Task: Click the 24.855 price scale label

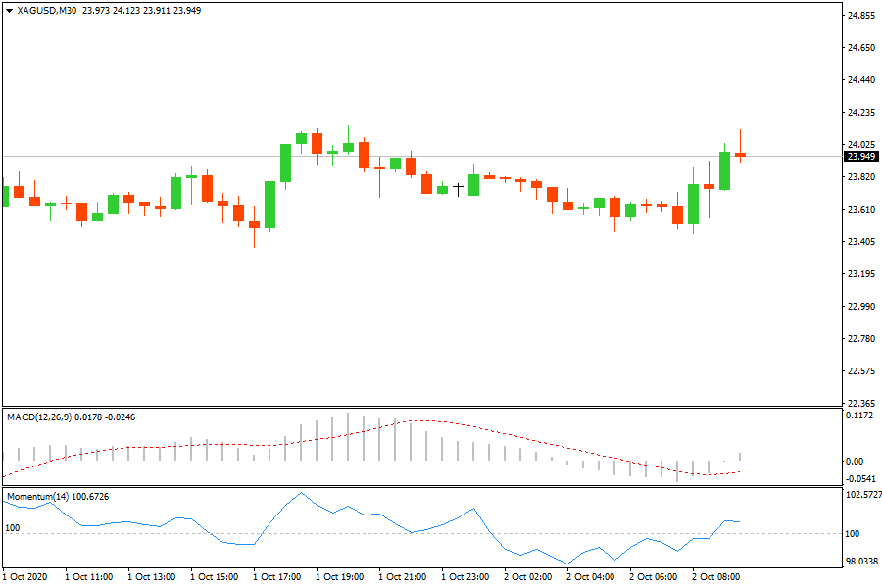Action: coord(860,16)
